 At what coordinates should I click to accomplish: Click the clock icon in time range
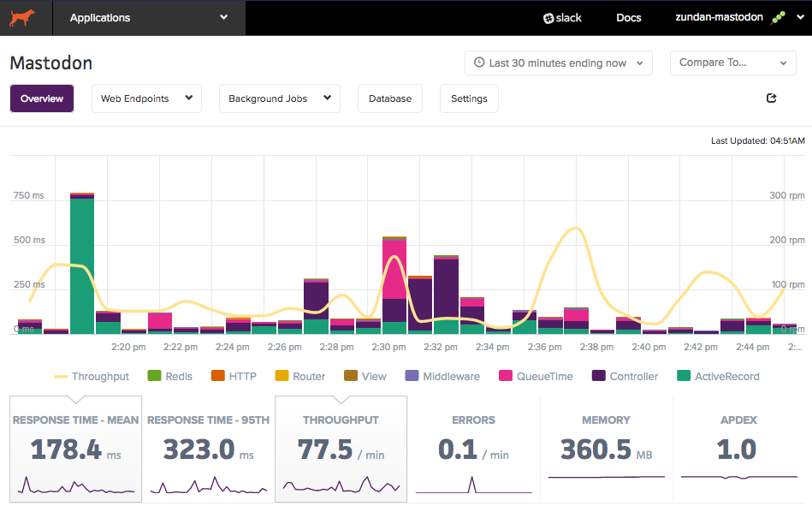click(x=479, y=63)
